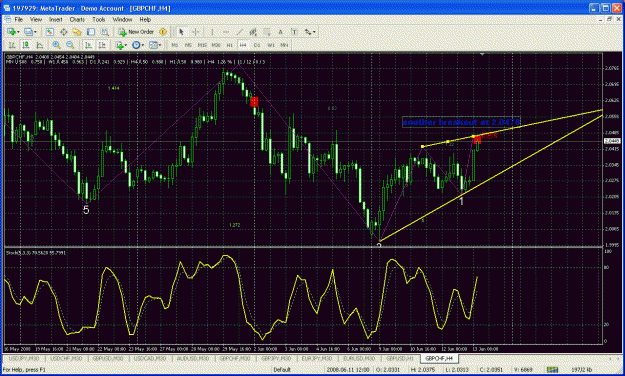This screenshot has width=625, height=376.
Task: Toggle Chart Shift
Action: coord(102,45)
